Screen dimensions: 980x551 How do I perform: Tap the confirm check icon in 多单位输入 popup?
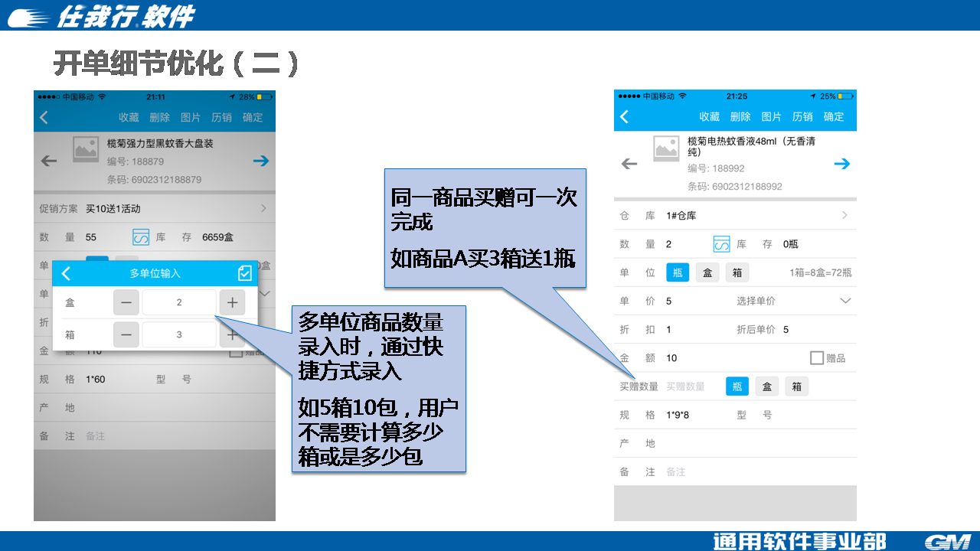pyautogui.click(x=245, y=273)
